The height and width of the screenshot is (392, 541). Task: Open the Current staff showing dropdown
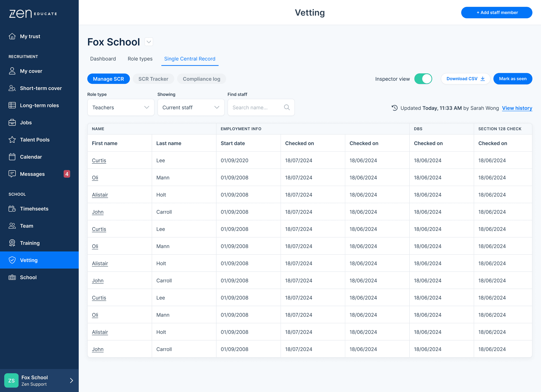191,107
